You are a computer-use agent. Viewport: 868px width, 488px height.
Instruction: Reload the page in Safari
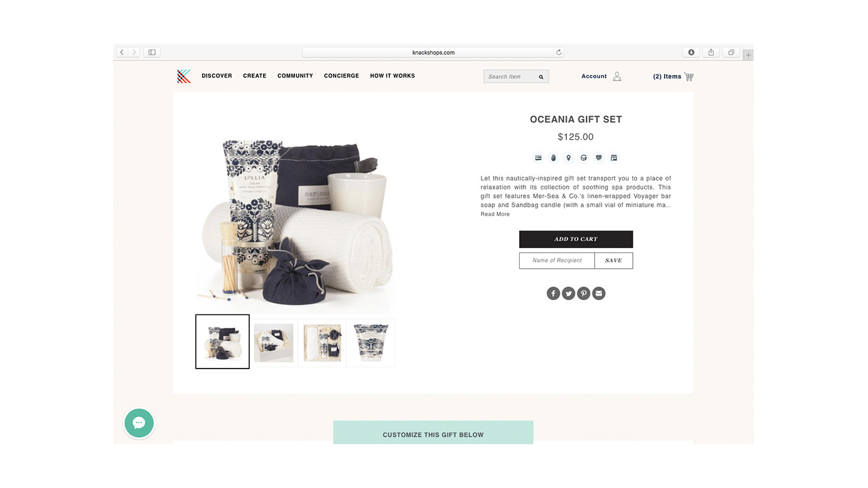pyautogui.click(x=559, y=52)
